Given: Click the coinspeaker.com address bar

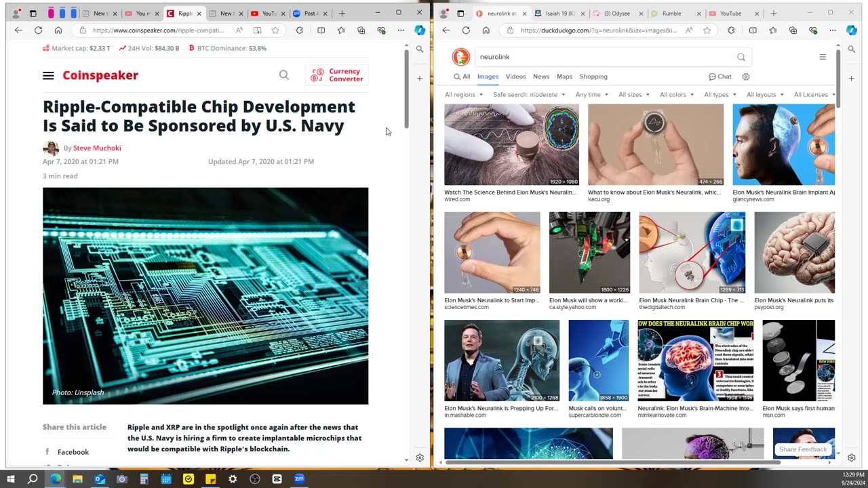Looking at the screenshot, I should point(159,30).
